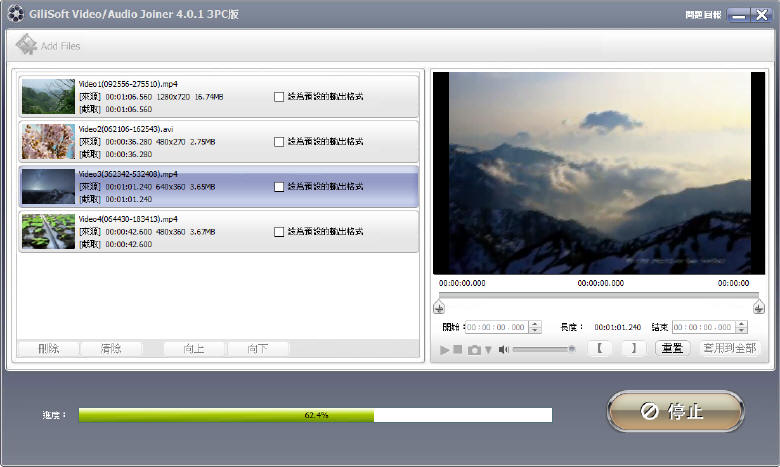Toggle the output format checkbox for Video2(062106-182543).avi

pyautogui.click(x=279, y=142)
